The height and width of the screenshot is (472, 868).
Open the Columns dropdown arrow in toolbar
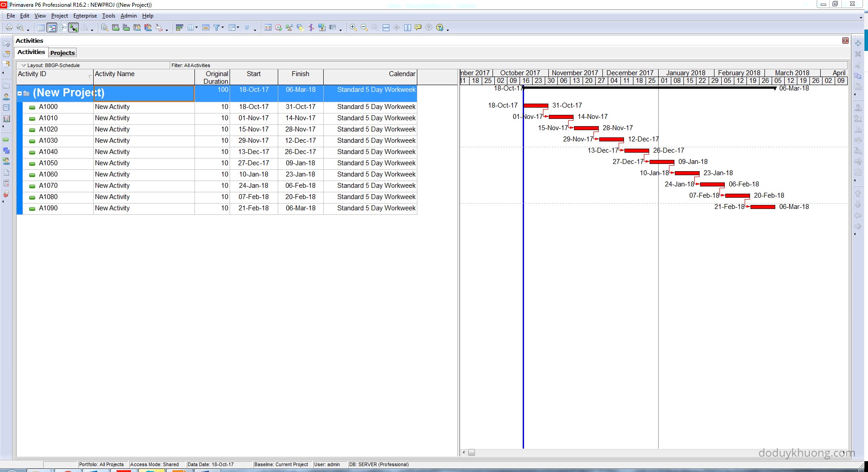(196, 28)
